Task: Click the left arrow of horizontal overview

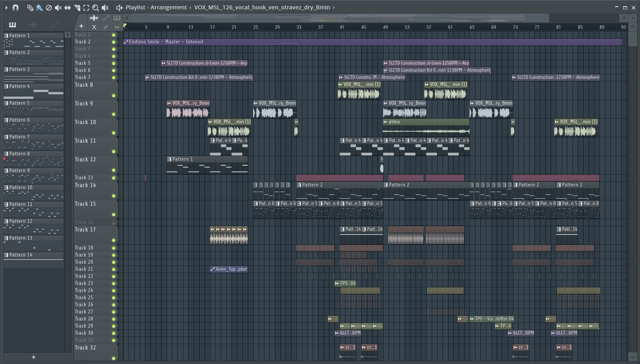Action: 127,18
